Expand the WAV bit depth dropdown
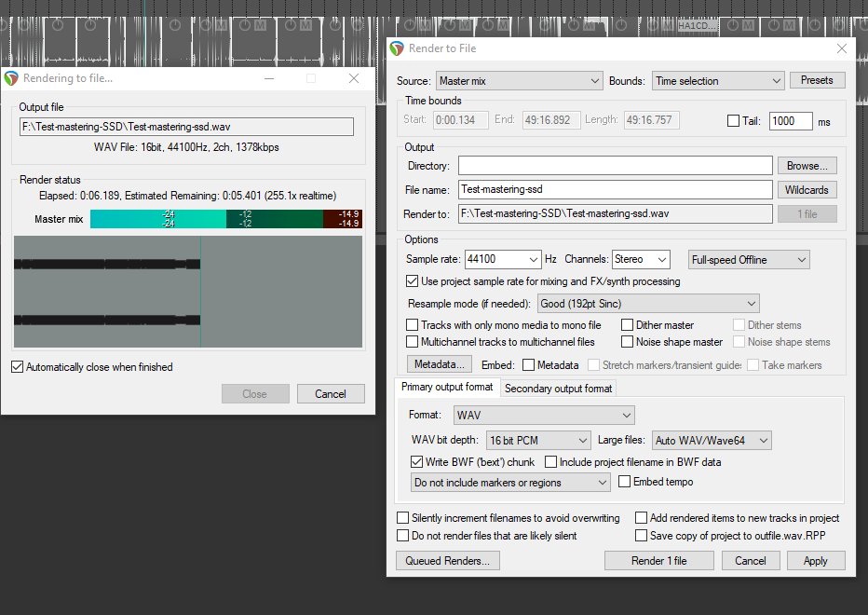 click(x=538, y=440)
